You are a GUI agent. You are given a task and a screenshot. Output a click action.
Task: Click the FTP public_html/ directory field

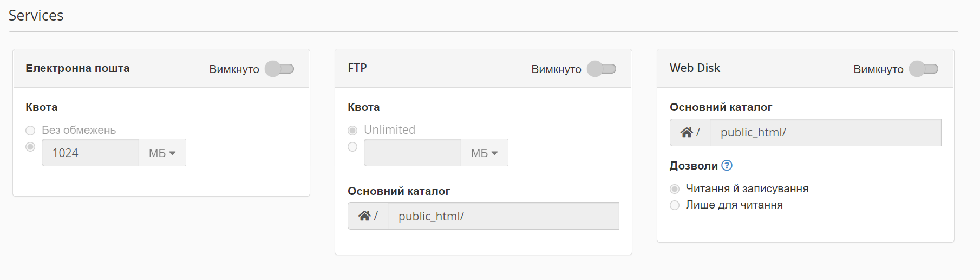click(x=504, y=216)
